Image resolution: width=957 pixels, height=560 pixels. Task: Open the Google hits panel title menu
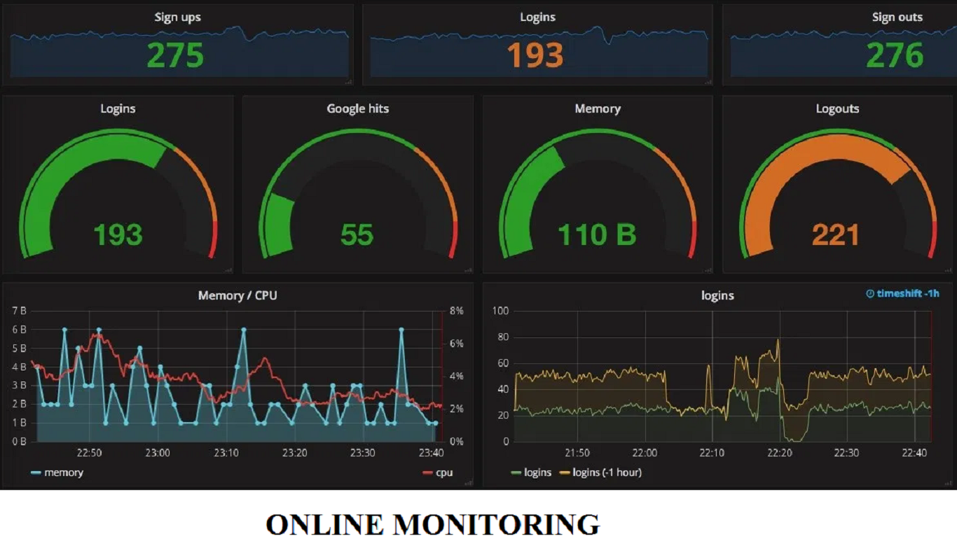coord(357,108)
